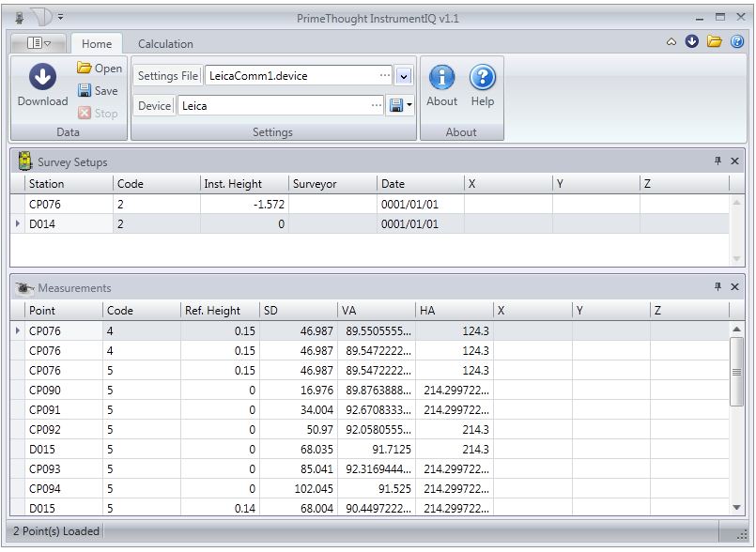Open the Device save dropdown arrow
Image resolution: width=756 pixels, height=552 pixels.
409,106
